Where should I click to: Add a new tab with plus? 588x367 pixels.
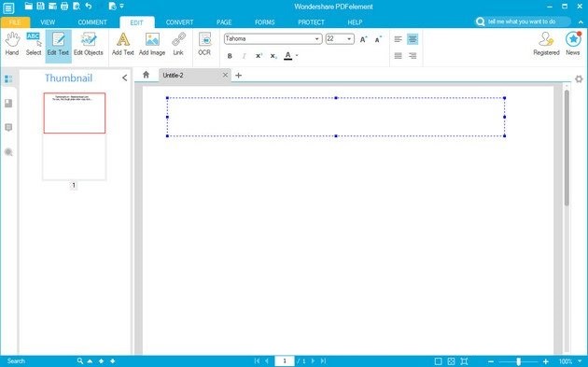point(238,76)
